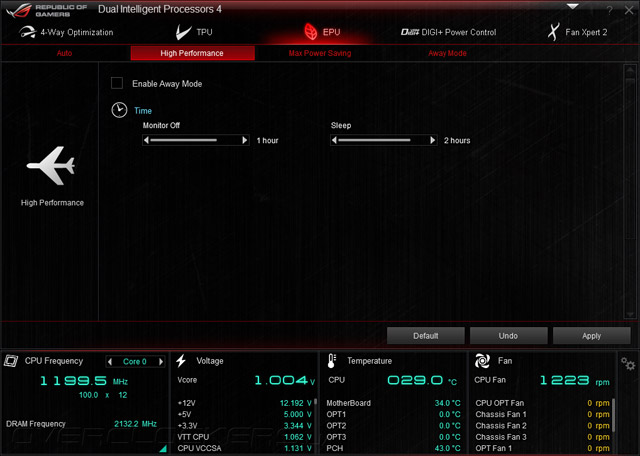Image resolution: width=640 pixels, height=456 pixels.
Task: Click the CPU Frequency chip icon
Action: pyautogui.click(x=11, y=361)
